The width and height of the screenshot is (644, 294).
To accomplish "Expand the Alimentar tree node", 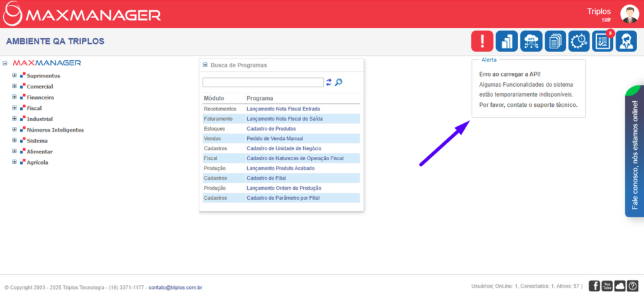I will (14, 151).
